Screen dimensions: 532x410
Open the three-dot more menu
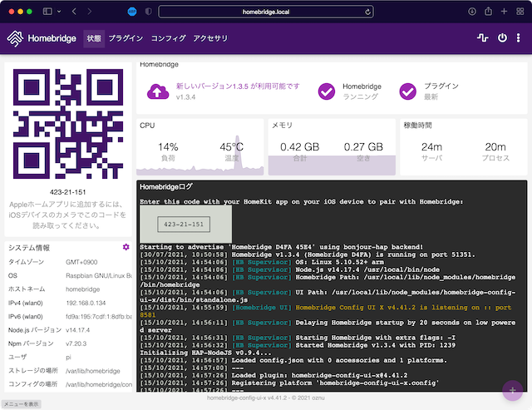click(x=518, y=37)
